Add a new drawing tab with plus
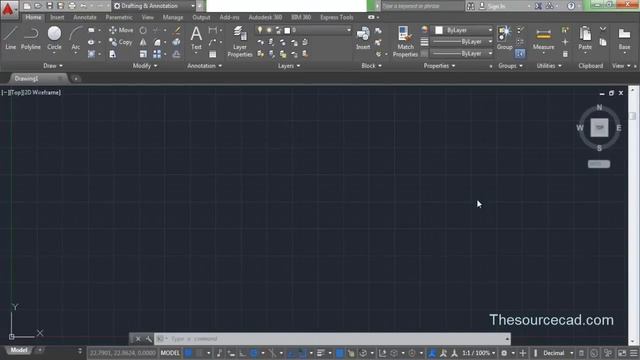The width and height of the screenshot is (640, 360). click(x=76, y=78)
